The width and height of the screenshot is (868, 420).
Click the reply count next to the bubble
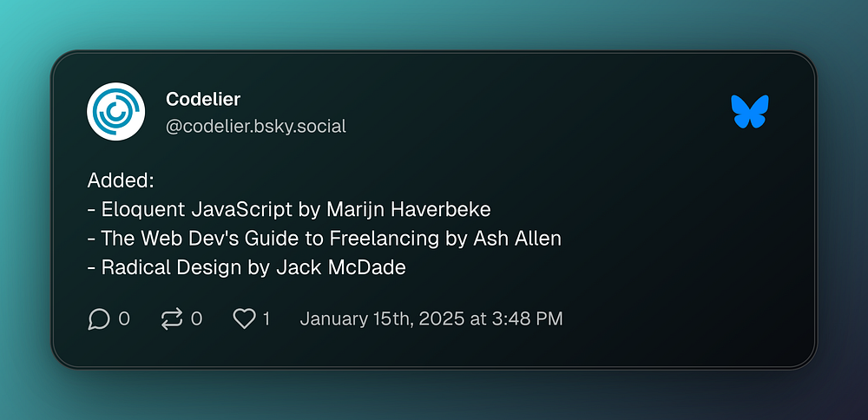click(124, 319)
